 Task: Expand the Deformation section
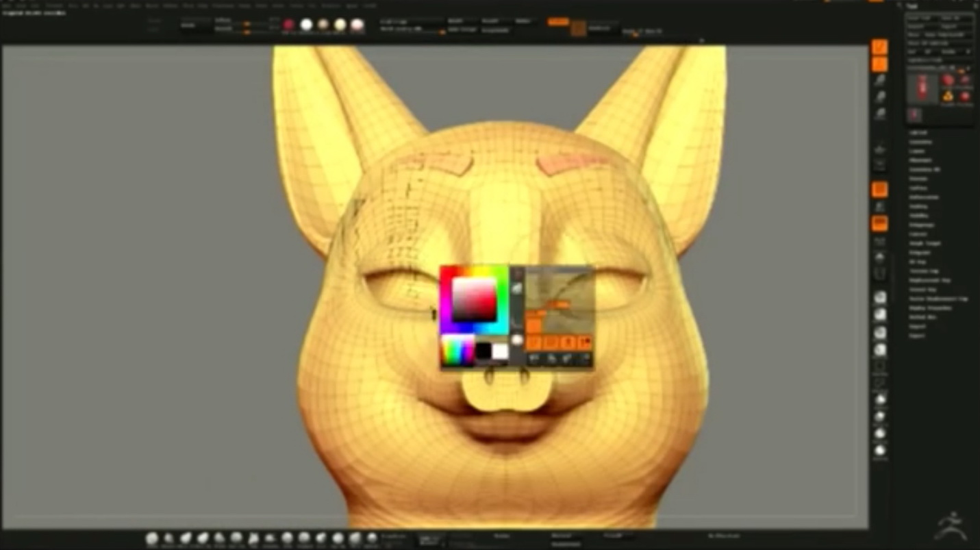[924, 197]
